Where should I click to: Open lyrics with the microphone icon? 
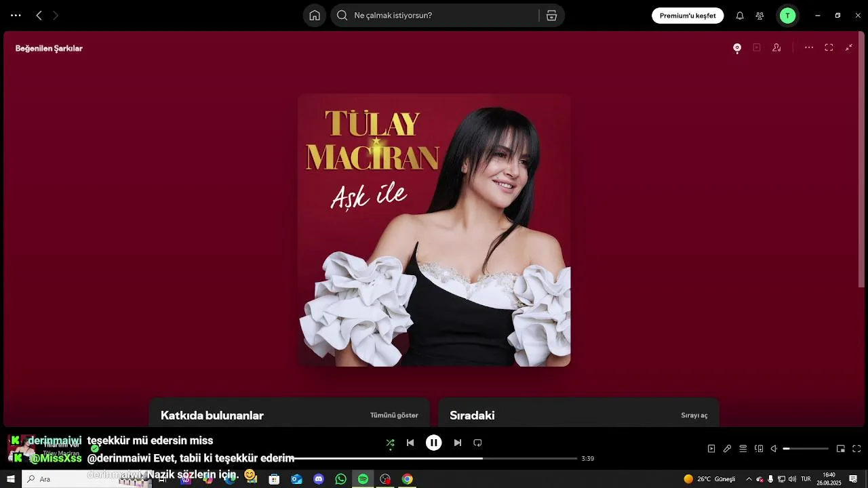727,449
